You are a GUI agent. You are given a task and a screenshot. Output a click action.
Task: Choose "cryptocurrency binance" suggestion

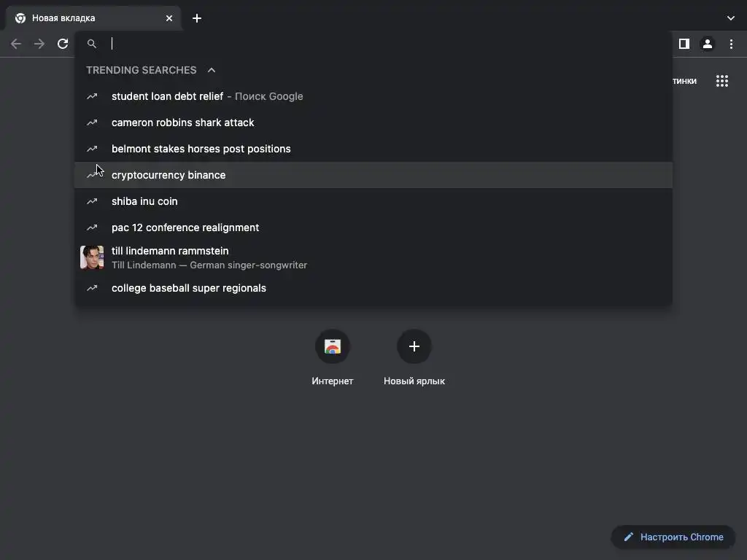click(x=169, y=175)
